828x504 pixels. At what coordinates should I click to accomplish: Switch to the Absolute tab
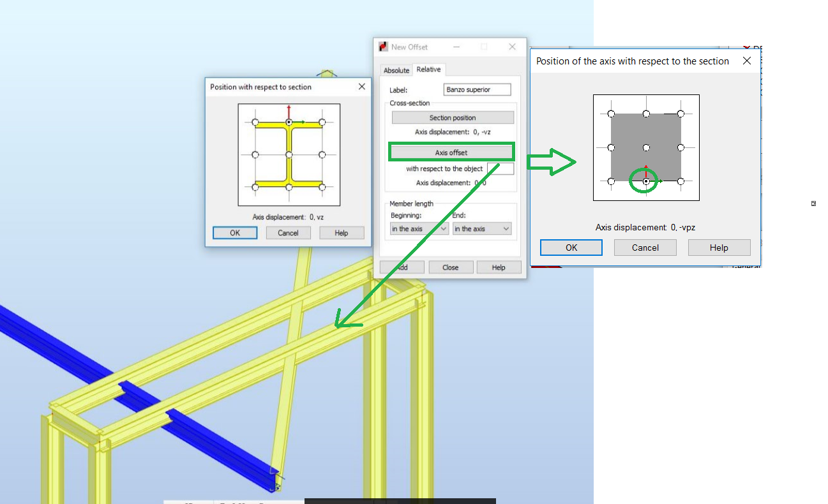coord(396,70)
